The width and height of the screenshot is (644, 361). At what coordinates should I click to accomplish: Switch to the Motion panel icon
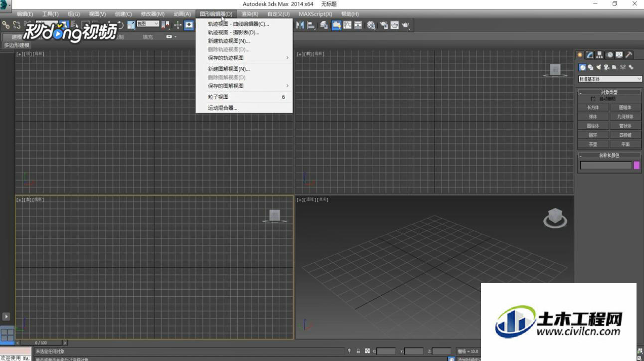pos(609,55)
